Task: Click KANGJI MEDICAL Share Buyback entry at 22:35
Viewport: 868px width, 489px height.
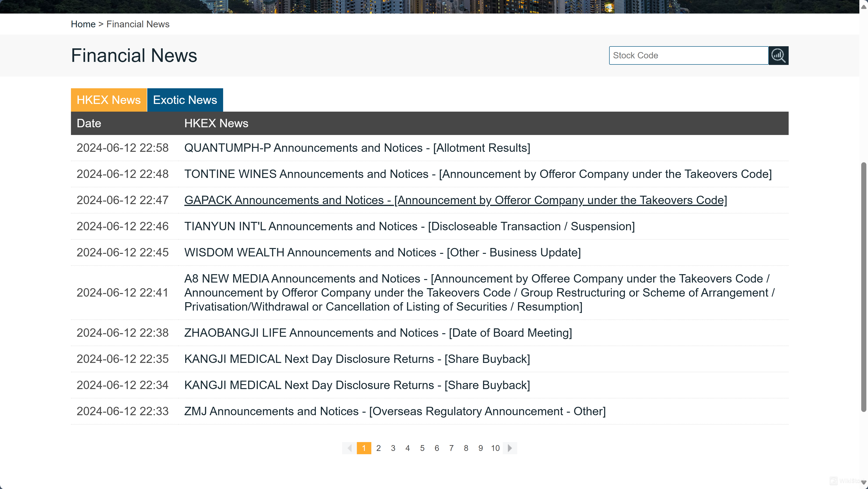Action: point(356,359)
